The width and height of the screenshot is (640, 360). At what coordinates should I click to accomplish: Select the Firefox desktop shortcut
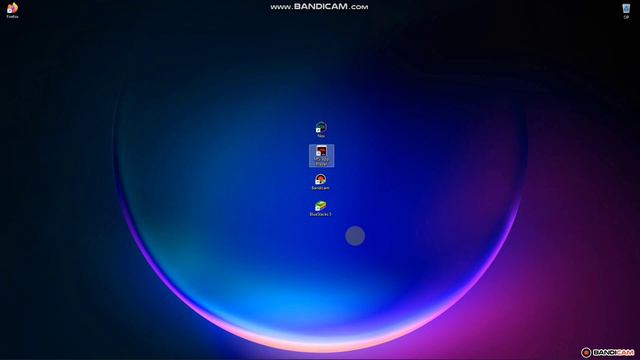coord(13,10)
